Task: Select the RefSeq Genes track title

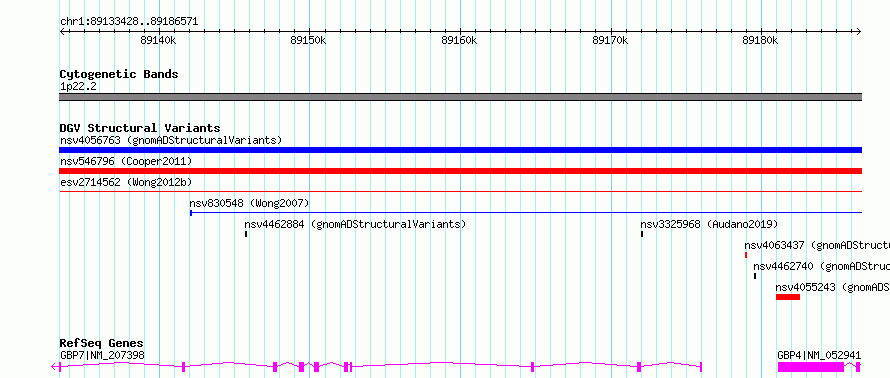Action: click(102, 343)
